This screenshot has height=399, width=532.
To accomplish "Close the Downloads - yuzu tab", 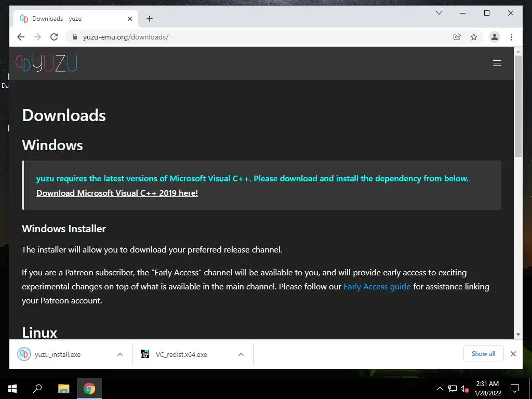I will [129, 19].
